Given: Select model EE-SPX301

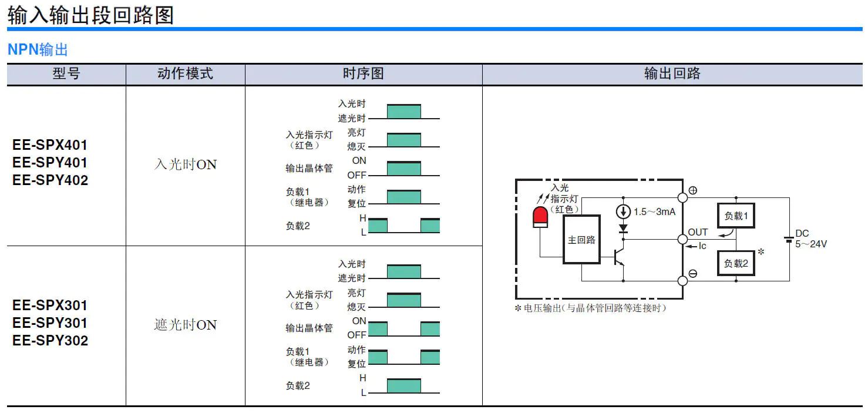Looking at the screenshot, I should tap(50, 305).
